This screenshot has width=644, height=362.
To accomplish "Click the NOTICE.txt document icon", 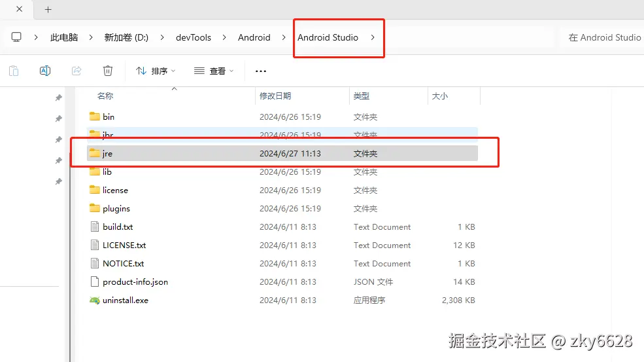I will coord(94,263).
